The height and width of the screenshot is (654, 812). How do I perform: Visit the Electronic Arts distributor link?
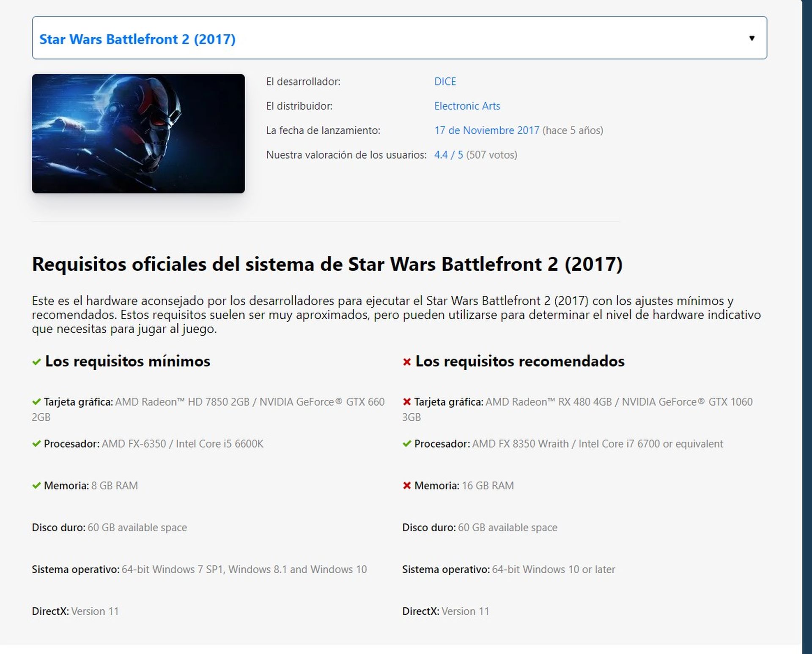[467, 106]
